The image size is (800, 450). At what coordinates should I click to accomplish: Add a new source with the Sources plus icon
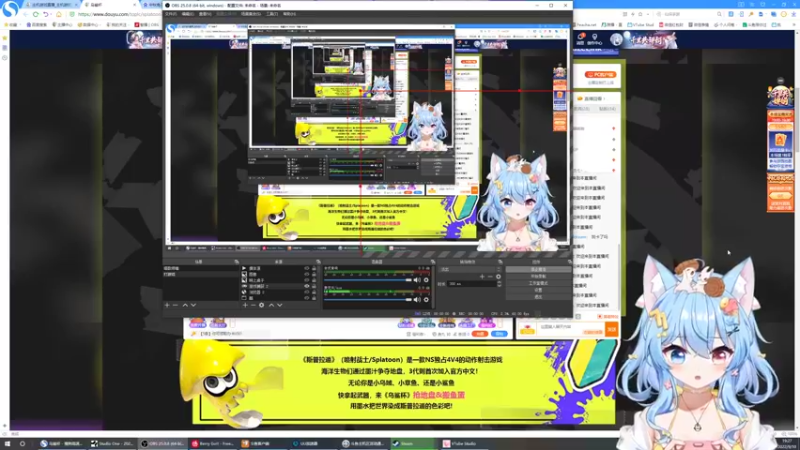245,305
